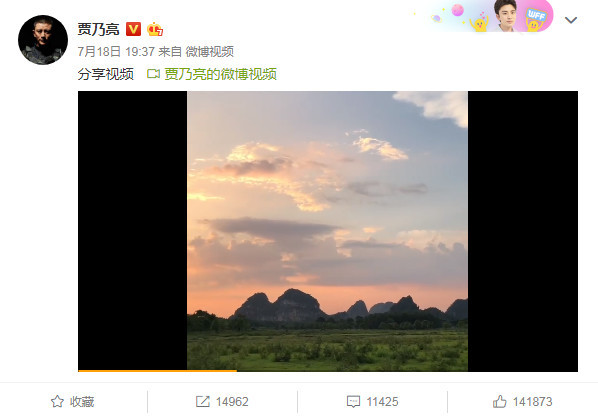Image resolution: width=598 pixels, height=418 pixels.
Task: Click the orange V verified badge
Action: pyautogui.click(x=133, y=29)
